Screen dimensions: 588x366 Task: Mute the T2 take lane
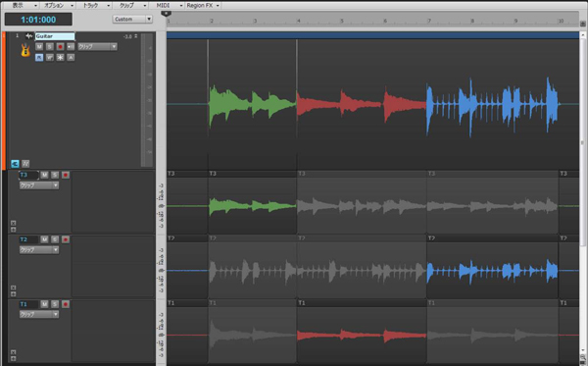click(x=44, y=239)
